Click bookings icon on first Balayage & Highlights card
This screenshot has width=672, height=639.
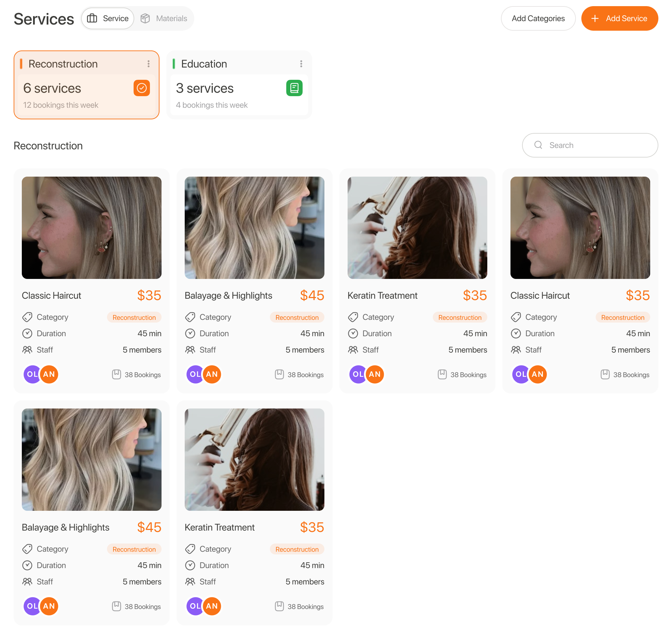[279, 374]
